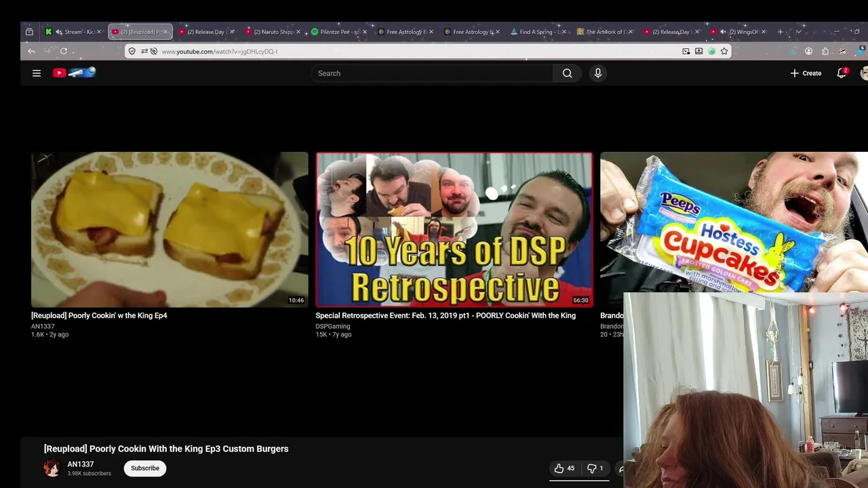Mute the Stream - Kick tab audio
Viewport: 868px width, 488px height.
click(59, 32)
